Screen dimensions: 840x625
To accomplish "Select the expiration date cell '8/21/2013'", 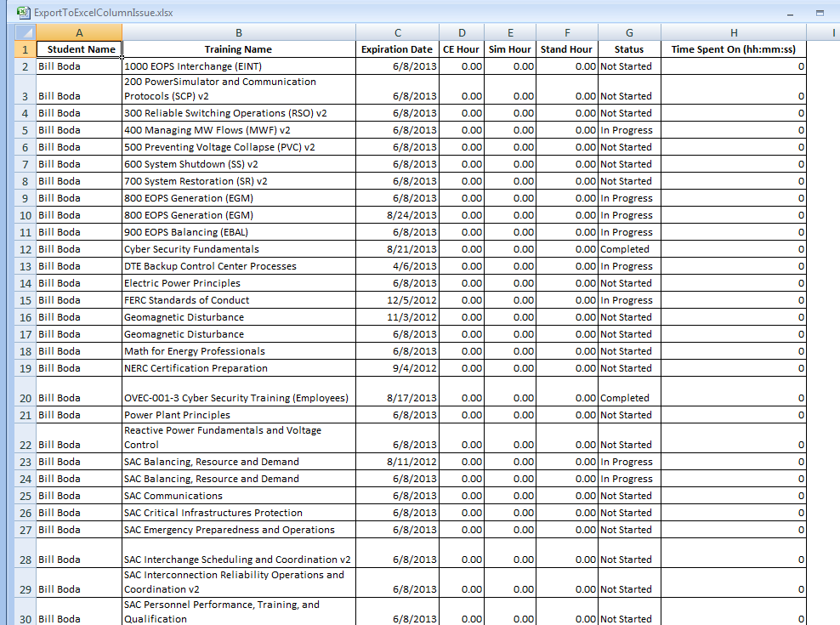I will (398, 249).
